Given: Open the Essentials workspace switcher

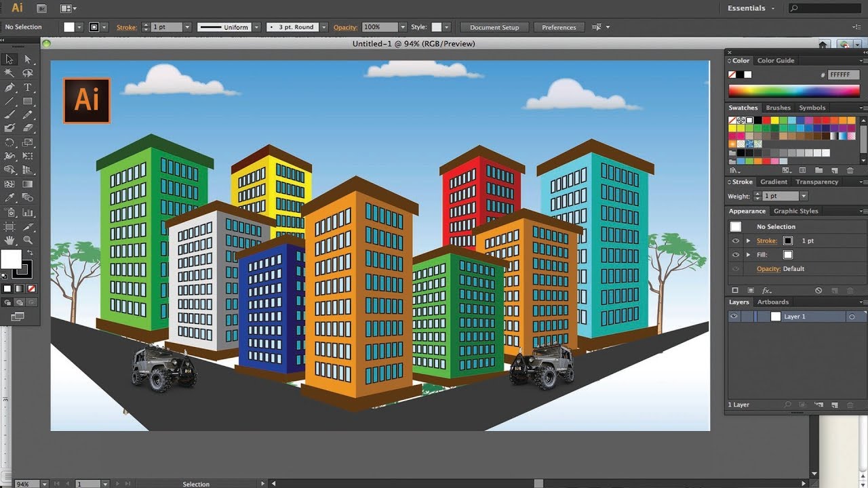Looking at the screenshot, I should click(751, 8).
